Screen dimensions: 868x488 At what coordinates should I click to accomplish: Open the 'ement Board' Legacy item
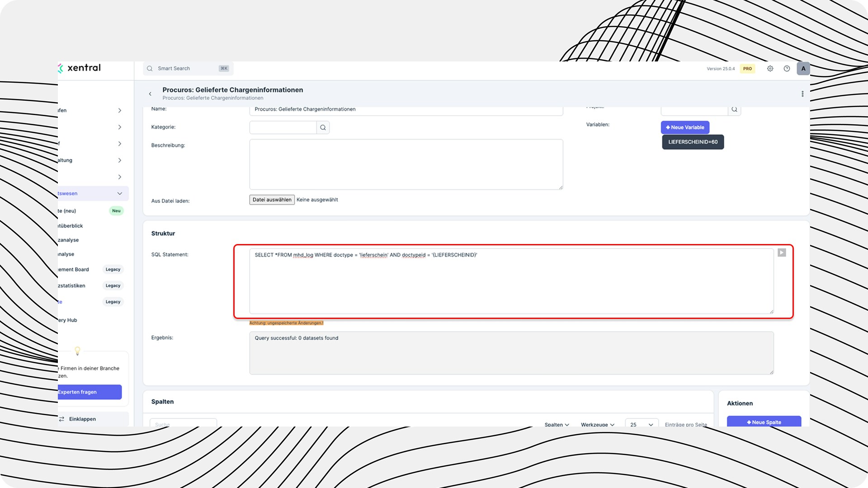pos(90,269)
